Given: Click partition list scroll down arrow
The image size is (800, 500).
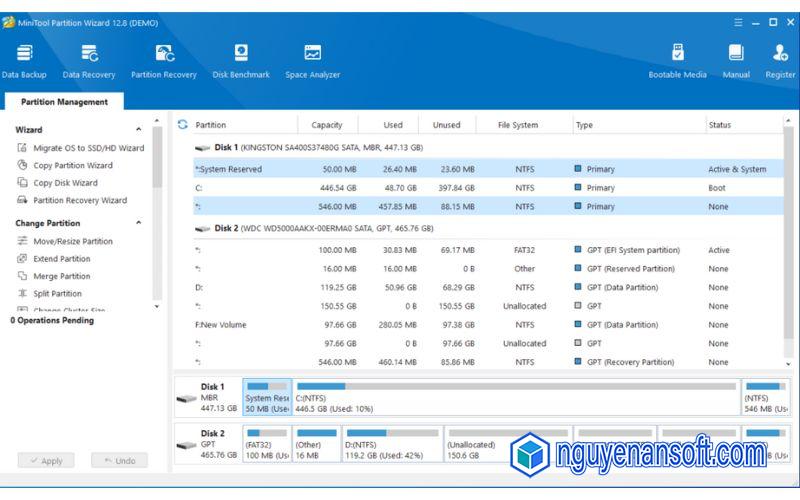Looking at the screenshot, I should [x=788, y=364].
